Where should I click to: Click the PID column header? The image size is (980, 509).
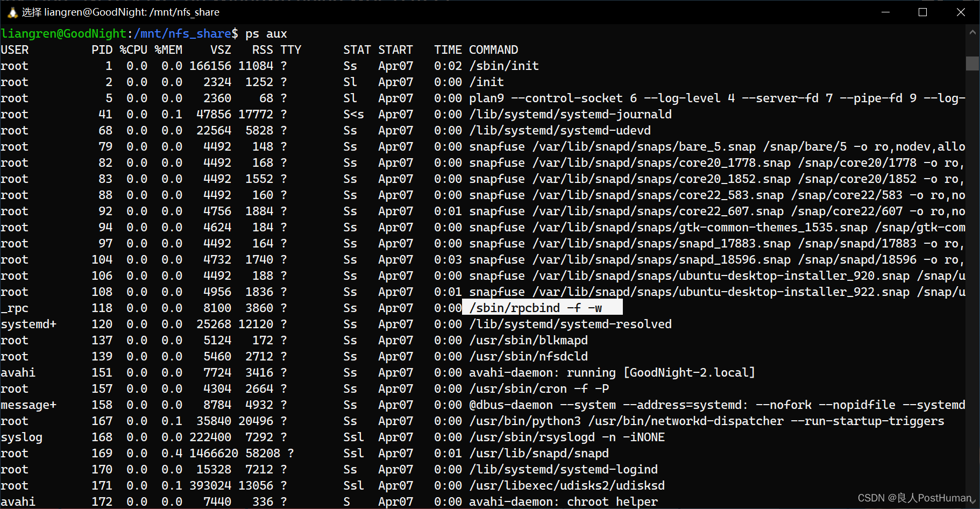102,50
